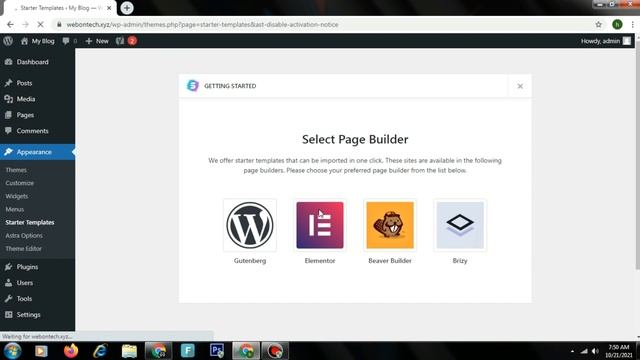This screenshot has width=640, height=360.
Task: Stop loading the page
Action: click(40, 24)
